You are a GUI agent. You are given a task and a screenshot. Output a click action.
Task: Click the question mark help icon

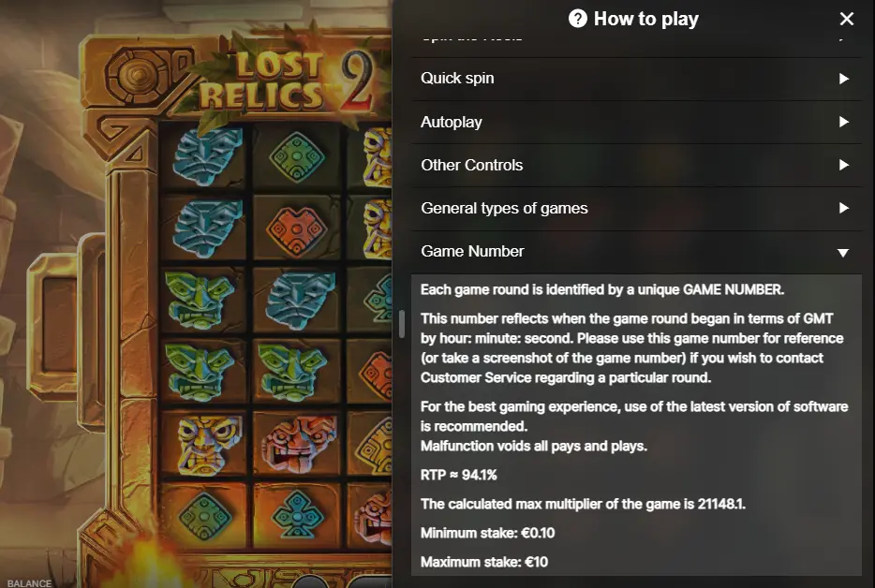[x=578, y=19]
